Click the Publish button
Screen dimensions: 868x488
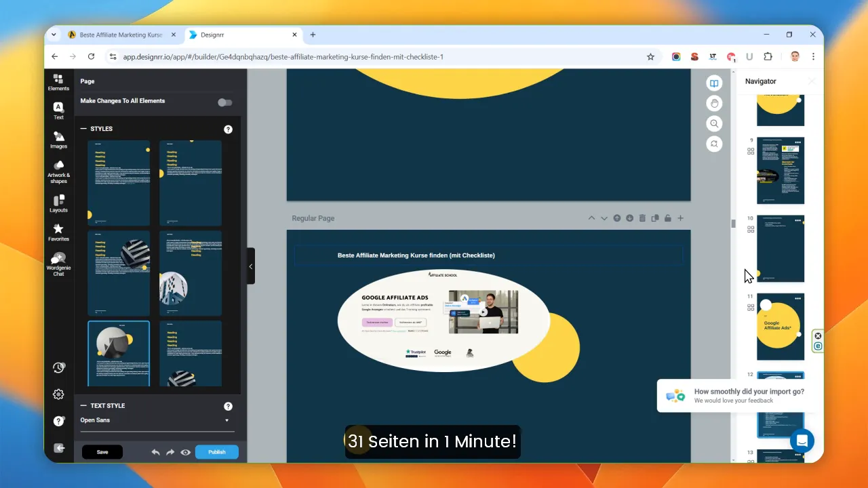coord(217,452)
